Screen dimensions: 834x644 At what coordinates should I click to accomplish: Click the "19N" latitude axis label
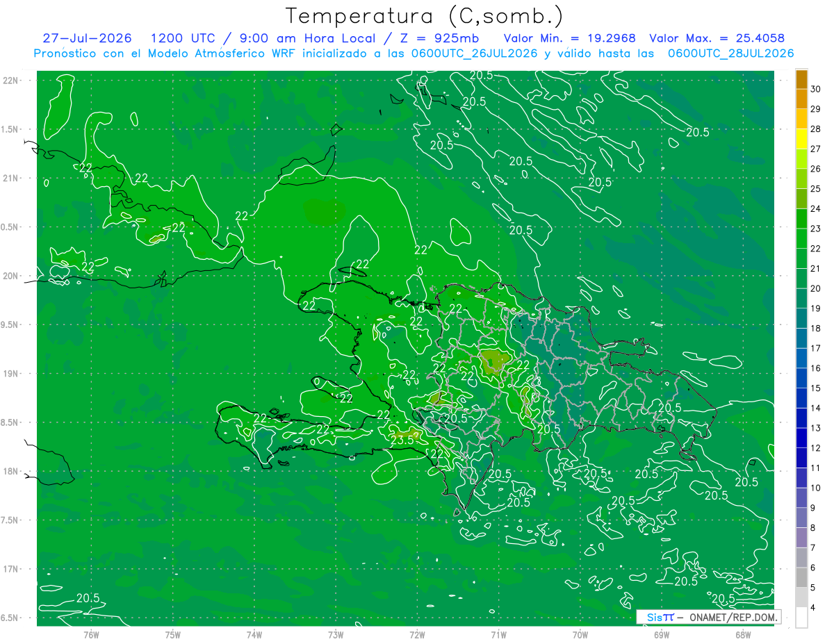point(11,374)
